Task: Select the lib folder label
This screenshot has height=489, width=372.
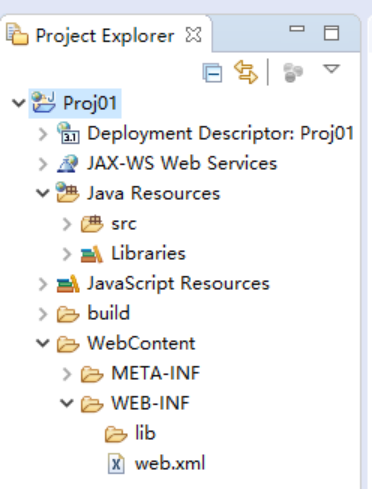Action: (x=145, y=433)
